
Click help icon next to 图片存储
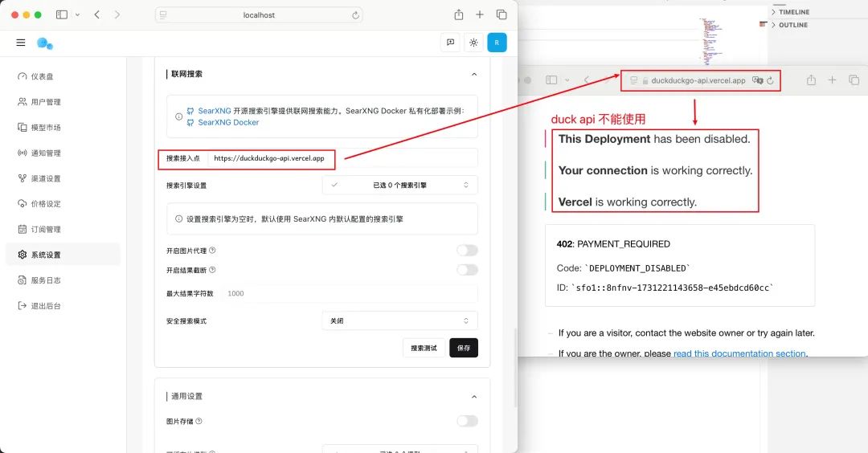(199, 421)
